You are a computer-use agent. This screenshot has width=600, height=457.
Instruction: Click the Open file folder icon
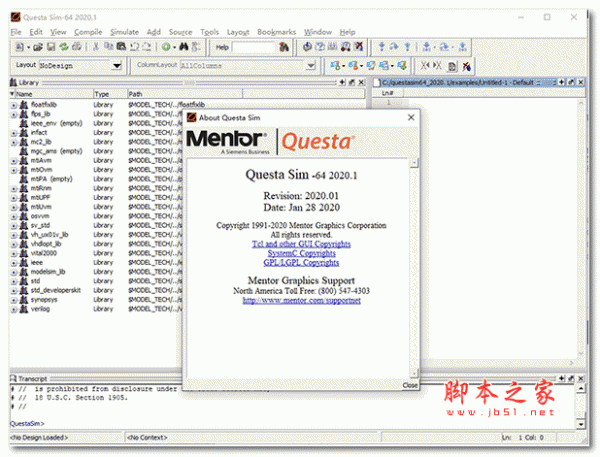click(x=38, y=47)
